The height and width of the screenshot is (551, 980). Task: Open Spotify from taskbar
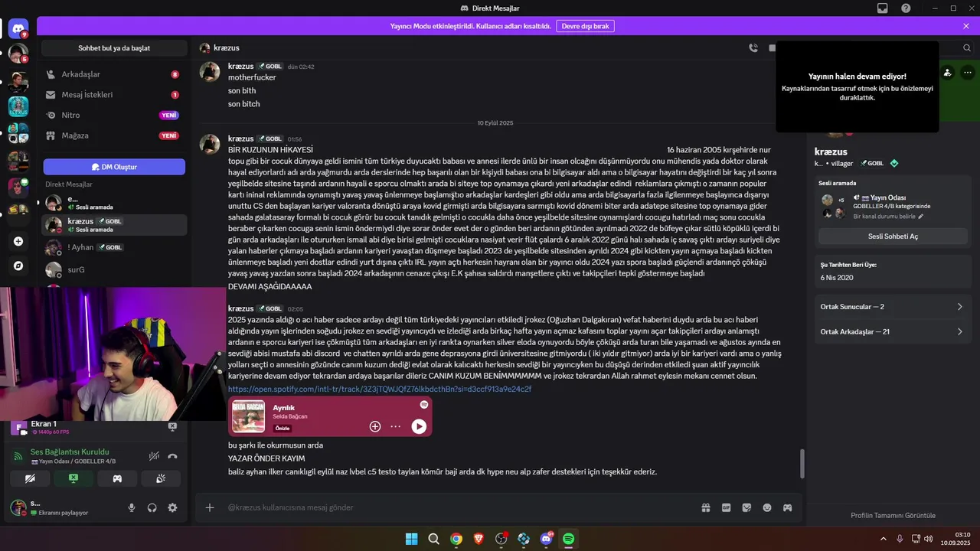[569, 539]
